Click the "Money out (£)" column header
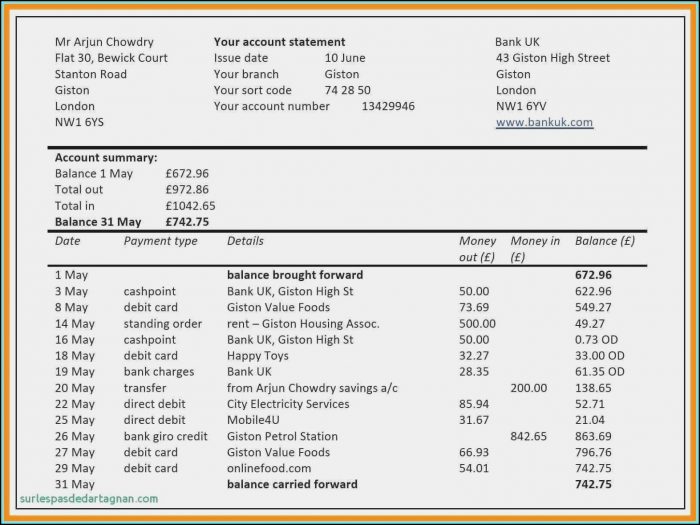Screen dimensions: 700x525 click(478, 249)
